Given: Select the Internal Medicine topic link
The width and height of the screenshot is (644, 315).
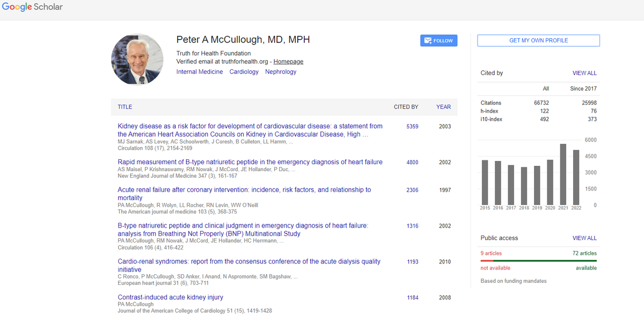Looking at the screenshot, I should [x=200, y=71].
